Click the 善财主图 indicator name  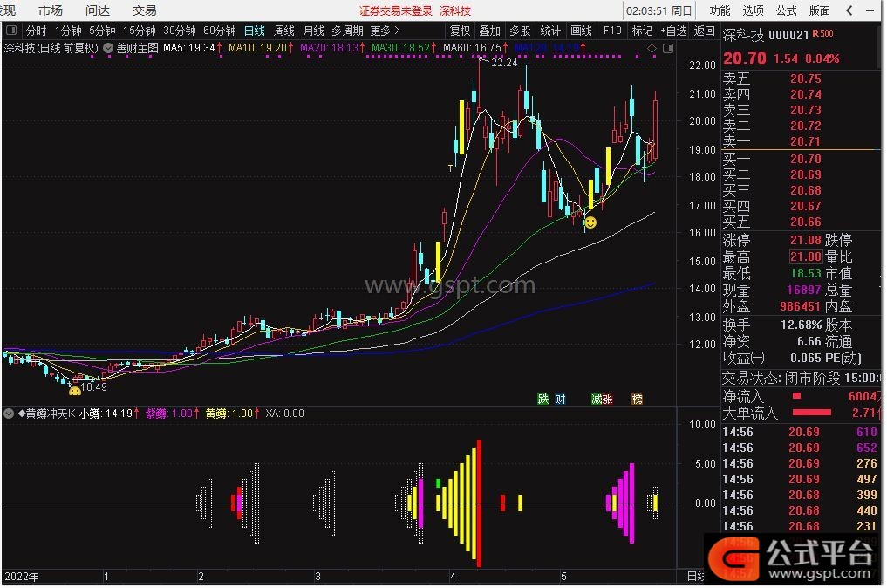138,49
